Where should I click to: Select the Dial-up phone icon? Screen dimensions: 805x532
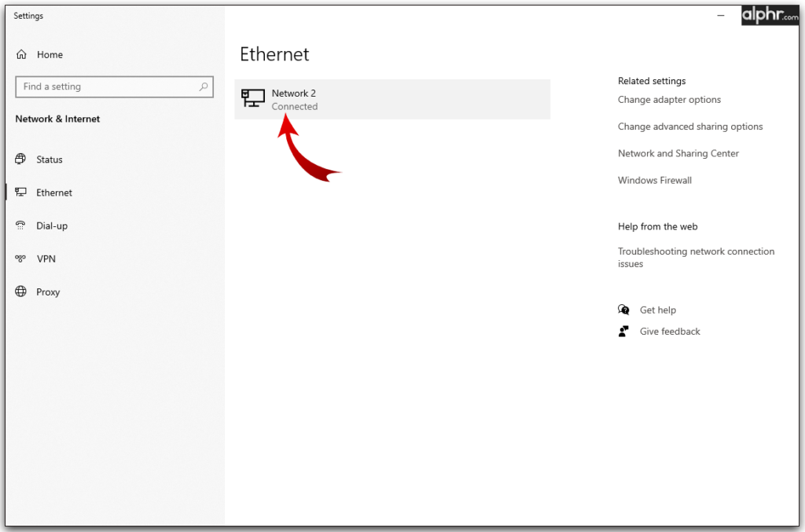click(x=21, y=226)
